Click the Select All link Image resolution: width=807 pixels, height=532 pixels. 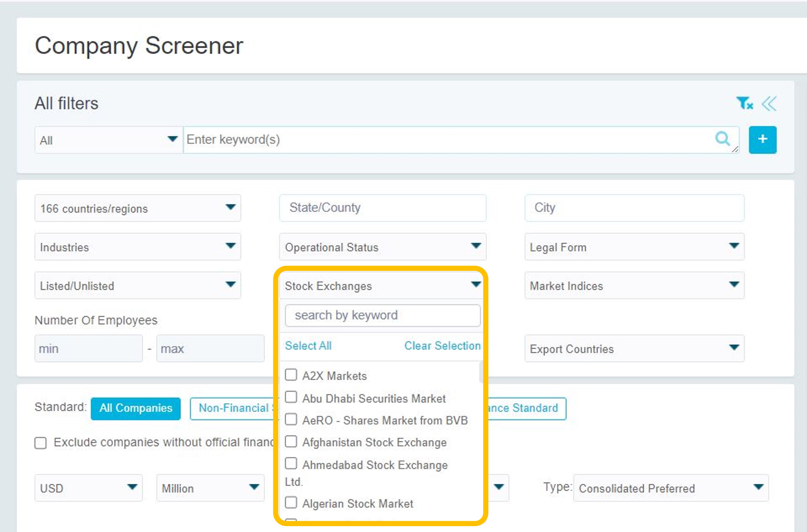[308, 346]
